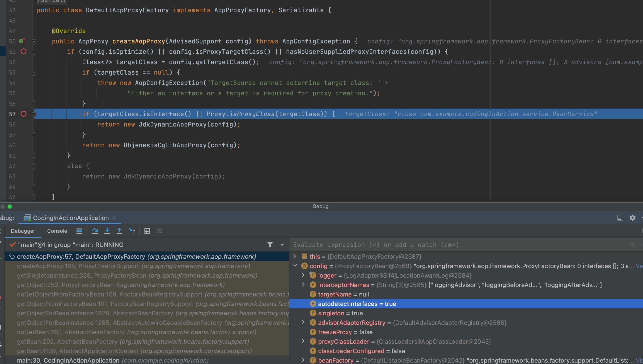Click the Step Over debugger icon
Screen dimensions: 643x364
pyautogui.click(x=95, y=231)
